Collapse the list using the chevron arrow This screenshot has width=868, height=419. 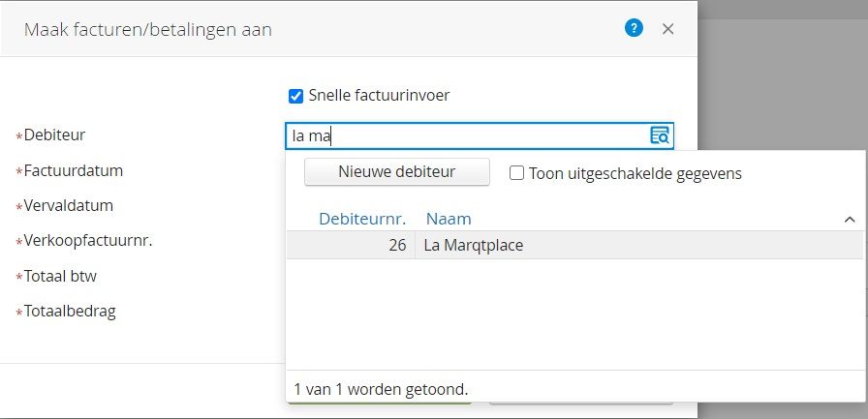pos(850,220)
